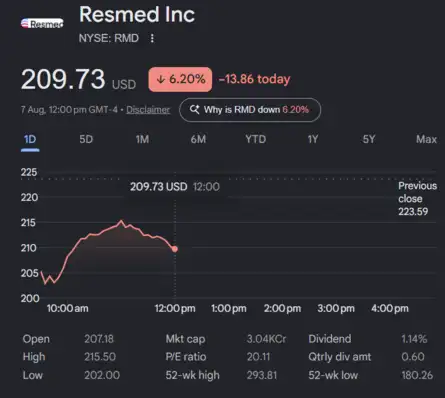
Task: Click the 200 y-axis label
Action: [30, 298]
